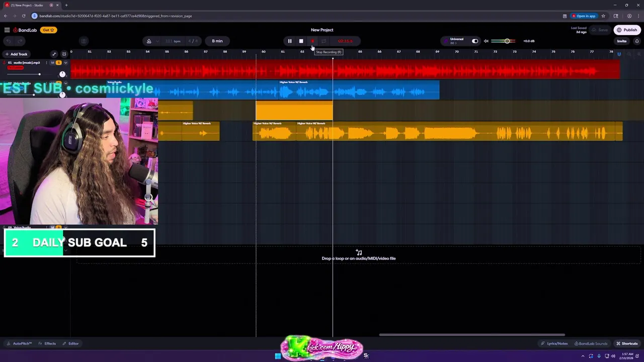Click the BandLab logo
This screenshot has width=644, height=362.
(25, 30)
